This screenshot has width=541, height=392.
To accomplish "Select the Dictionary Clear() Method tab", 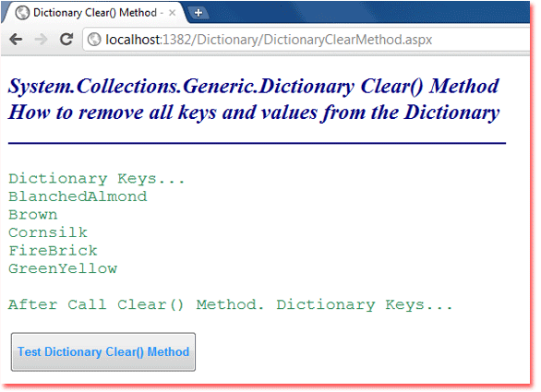I will tap(95, 13).
